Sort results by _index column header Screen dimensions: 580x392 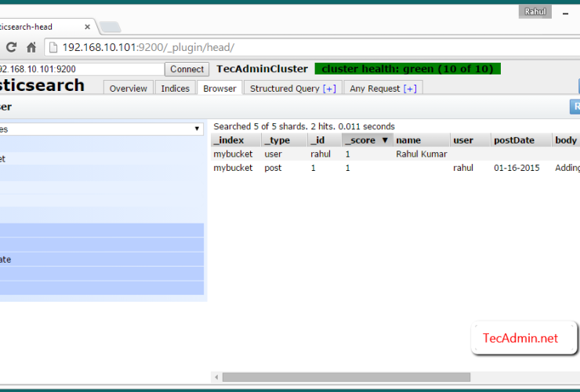click(235, 140)
